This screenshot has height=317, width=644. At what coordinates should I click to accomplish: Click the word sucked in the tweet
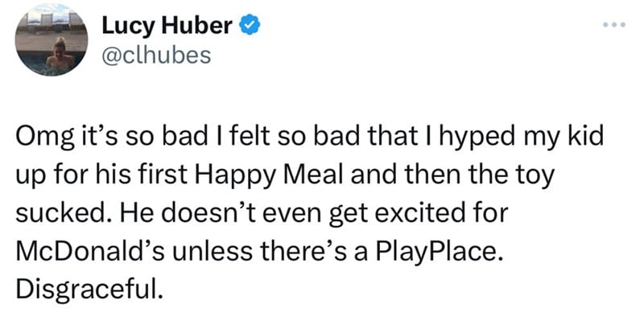tap(60, 214)
